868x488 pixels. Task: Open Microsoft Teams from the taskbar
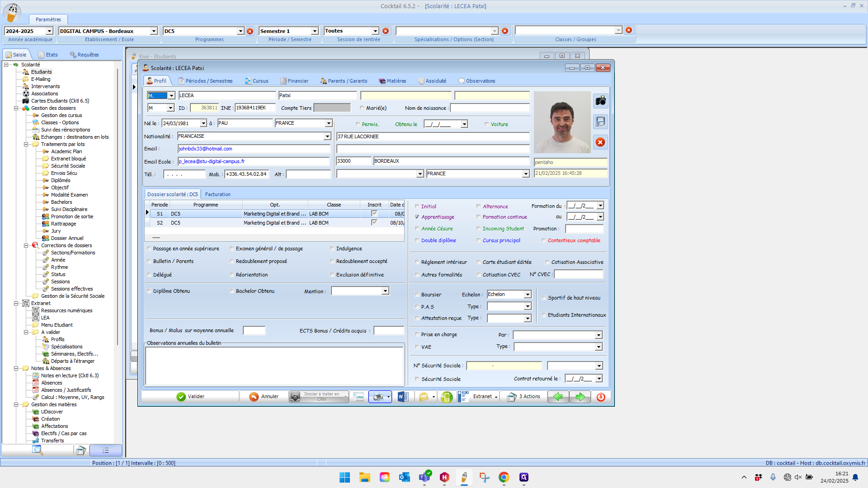coord(425,477)
